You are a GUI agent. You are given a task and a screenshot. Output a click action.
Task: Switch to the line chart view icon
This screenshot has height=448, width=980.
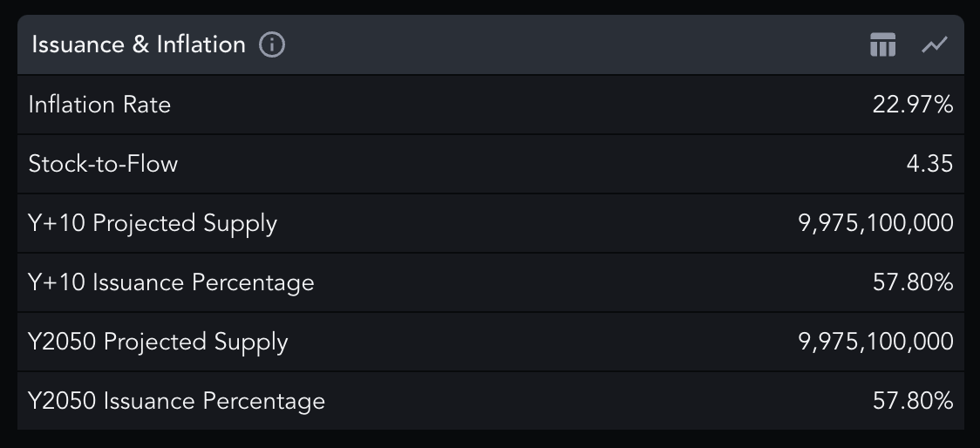[x=934, y=44]
